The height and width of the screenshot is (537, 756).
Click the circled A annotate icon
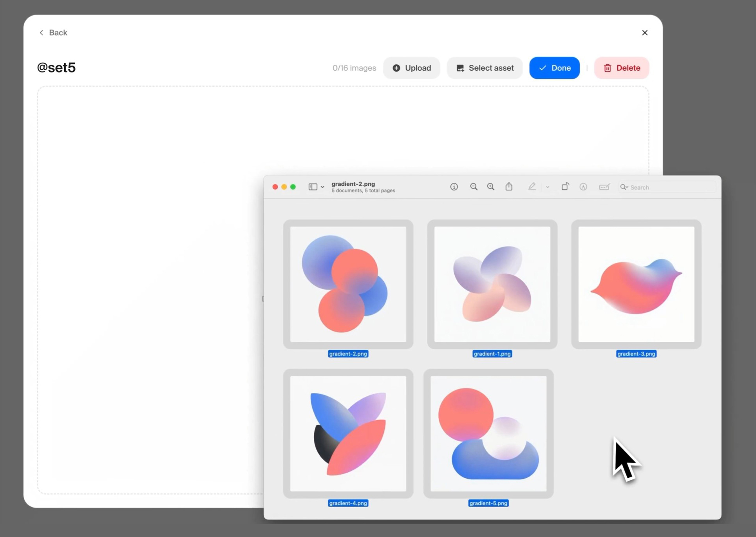coord(583,187)
